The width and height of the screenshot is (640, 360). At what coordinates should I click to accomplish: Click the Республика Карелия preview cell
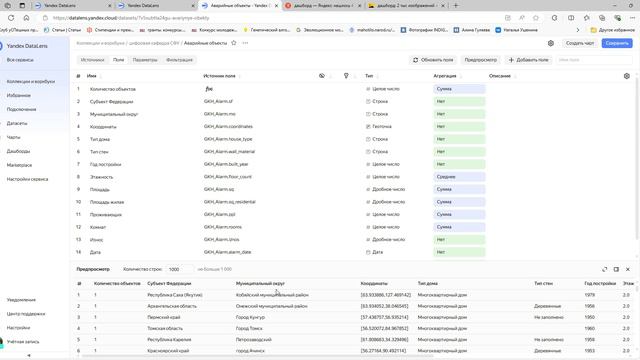tap(169, 340)
